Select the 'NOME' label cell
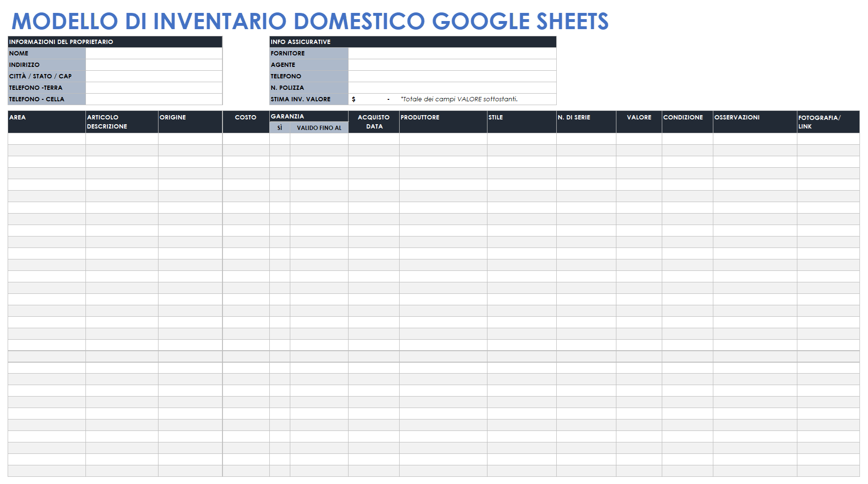This screenshot has height=484, width=868. click(47, 54)
